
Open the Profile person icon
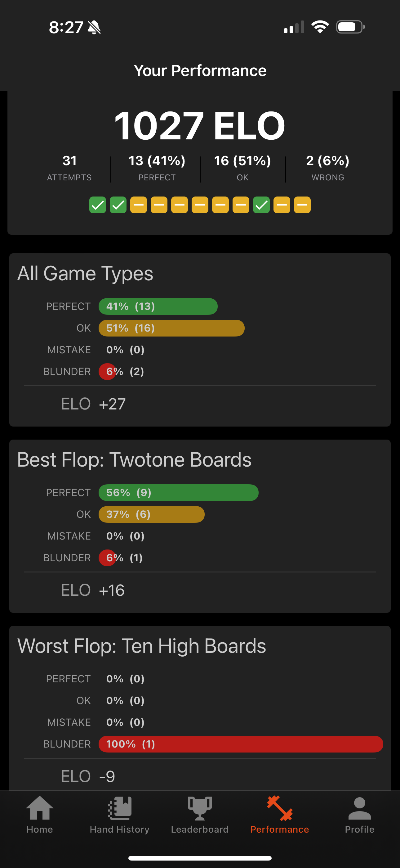[359, 808]
